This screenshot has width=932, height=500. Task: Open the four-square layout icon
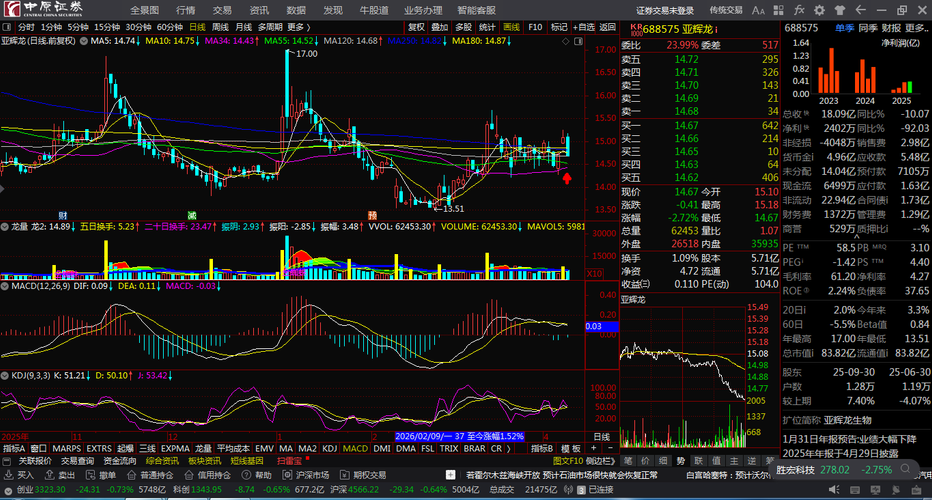click(779, 10)
